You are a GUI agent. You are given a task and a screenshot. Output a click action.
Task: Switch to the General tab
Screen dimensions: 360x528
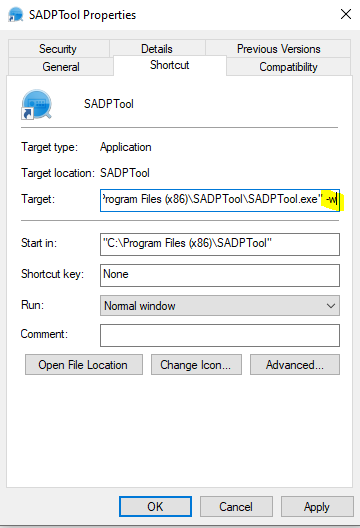(61, 66)
